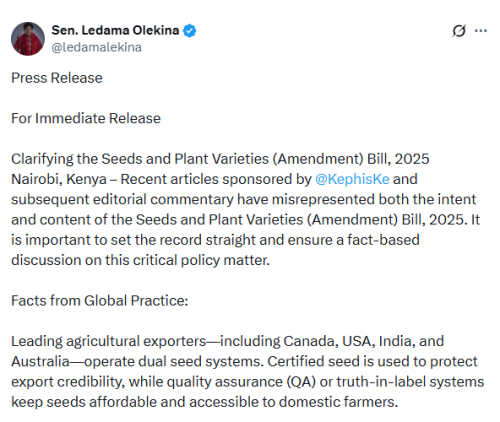Open Sen. Ledama Olekina's profile picture
The height and width of the screenshot is (422, 500).
click(x=28, y=39)
